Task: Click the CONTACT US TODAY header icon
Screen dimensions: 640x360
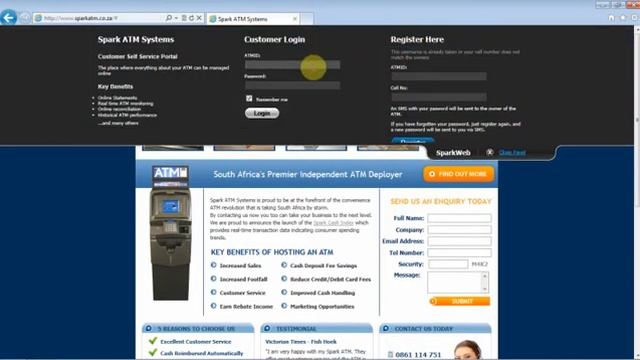Action: tap(386, 328)
